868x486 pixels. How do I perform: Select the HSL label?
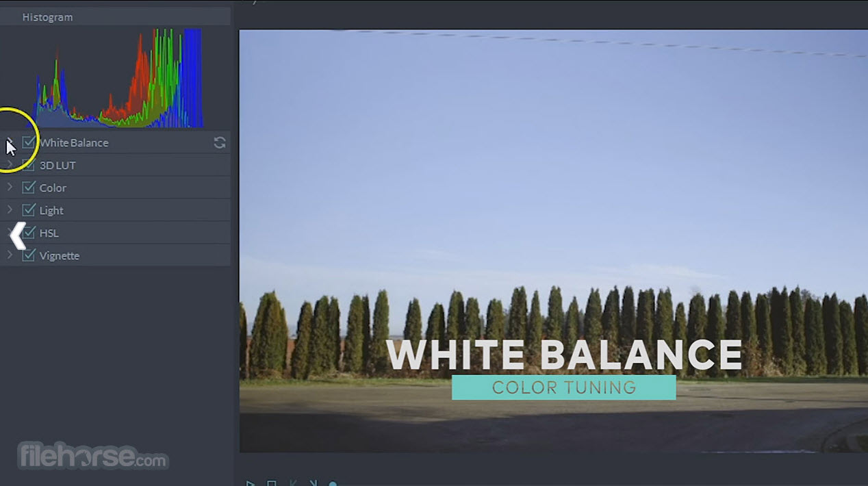coord(49,233)
